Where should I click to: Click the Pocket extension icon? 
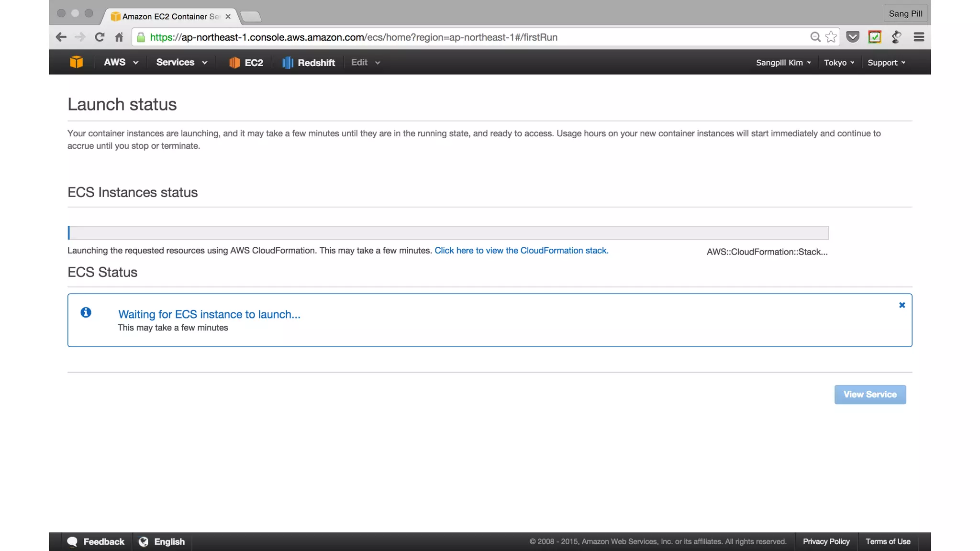853,37
